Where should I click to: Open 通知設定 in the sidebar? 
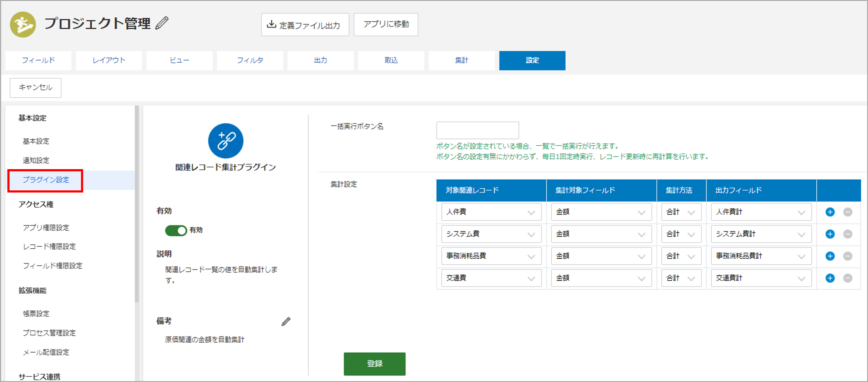[x=36, y=161]
